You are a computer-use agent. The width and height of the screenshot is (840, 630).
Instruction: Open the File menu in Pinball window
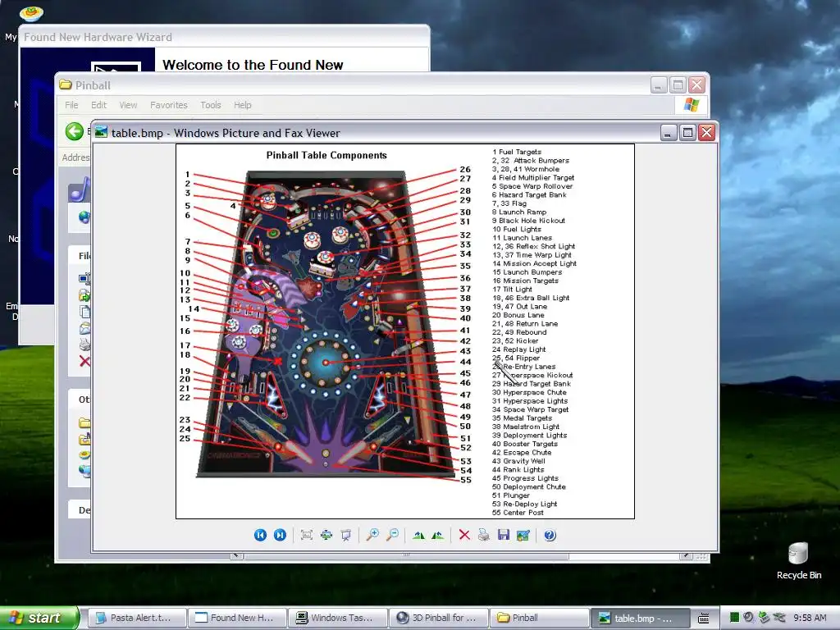click(71, 105)
